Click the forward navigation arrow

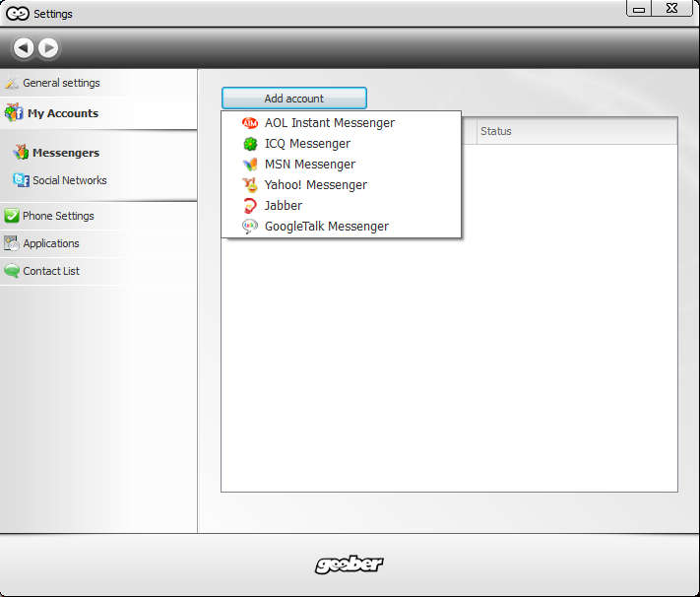[48, 48]
